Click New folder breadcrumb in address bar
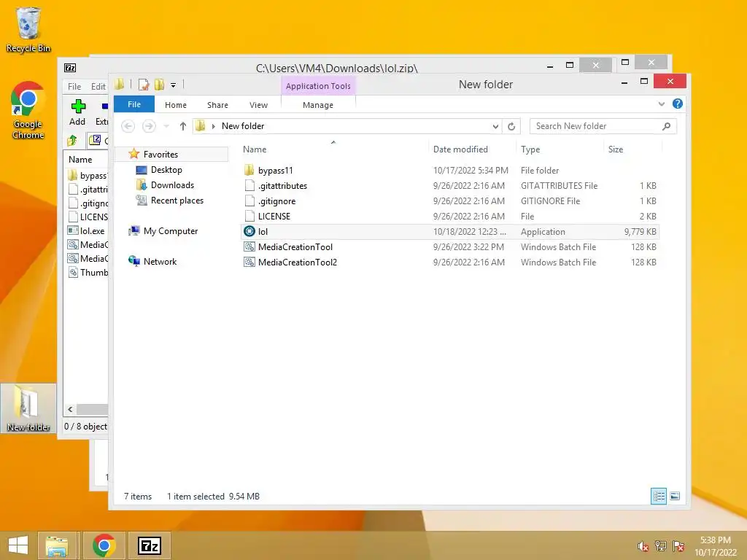Viewport: 747px width, 560px height. tap(243, 126)
